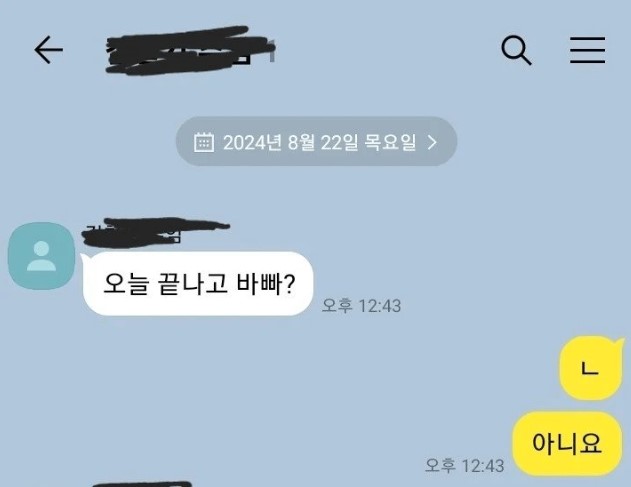
Task: Tap the person silhouette inside the avatar
Action: tap(41, 256)
